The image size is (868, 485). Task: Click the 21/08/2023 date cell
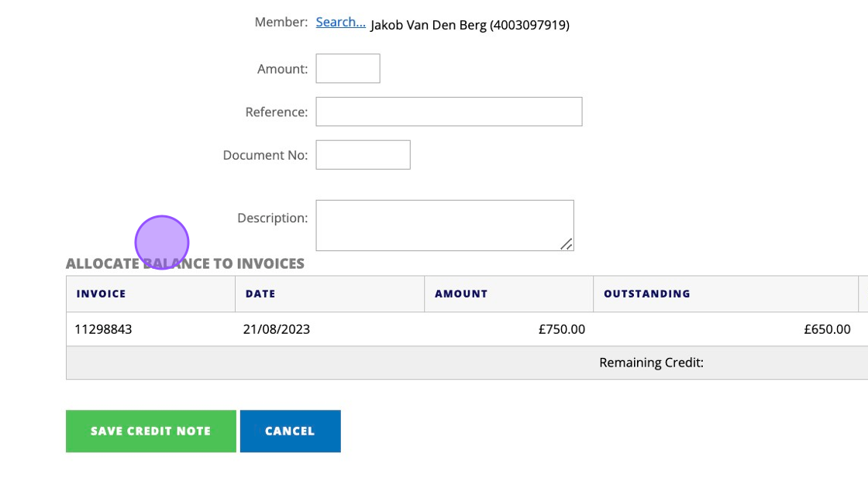277,329
